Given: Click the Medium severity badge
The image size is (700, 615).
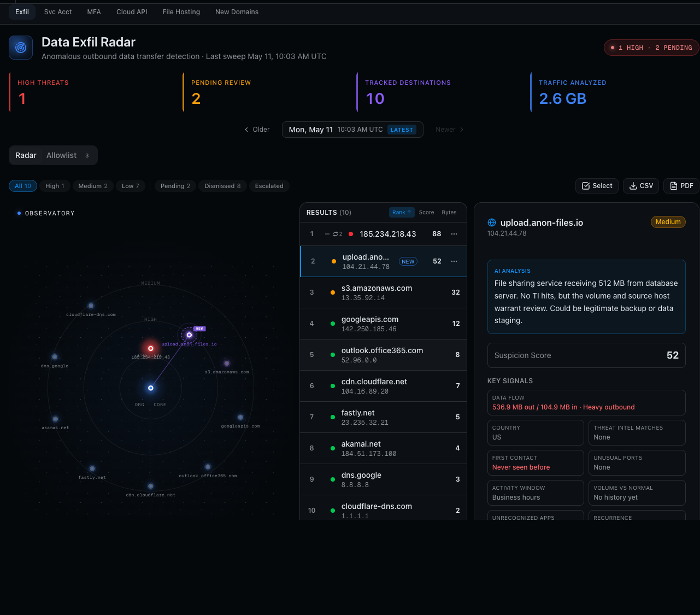Looking at the screenshot, I should 668,222.
